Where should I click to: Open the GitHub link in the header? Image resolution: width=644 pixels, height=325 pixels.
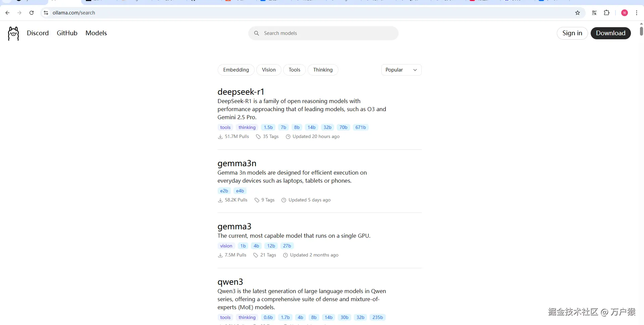coord(67,33)
